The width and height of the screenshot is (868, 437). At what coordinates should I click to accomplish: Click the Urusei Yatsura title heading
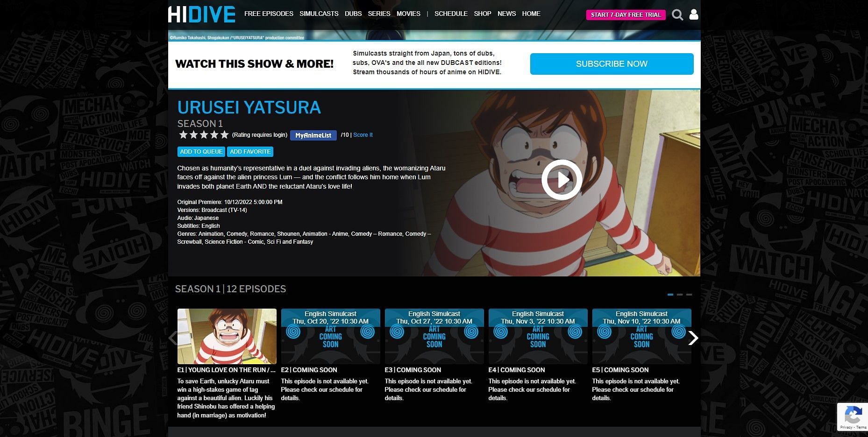pos(249,107)
